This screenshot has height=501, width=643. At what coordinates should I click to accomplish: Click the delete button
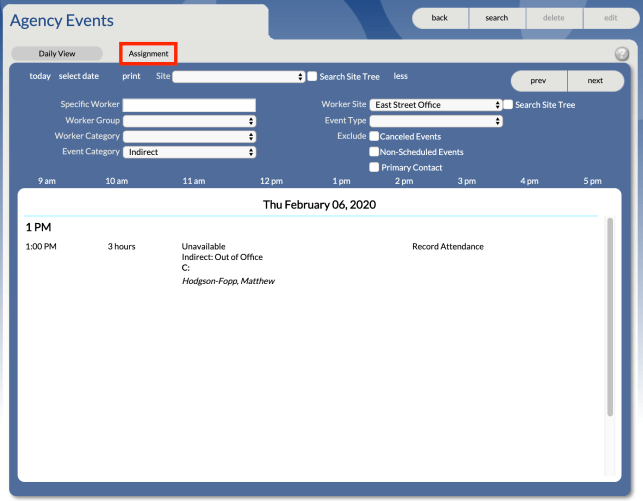[x=554, y=18]
